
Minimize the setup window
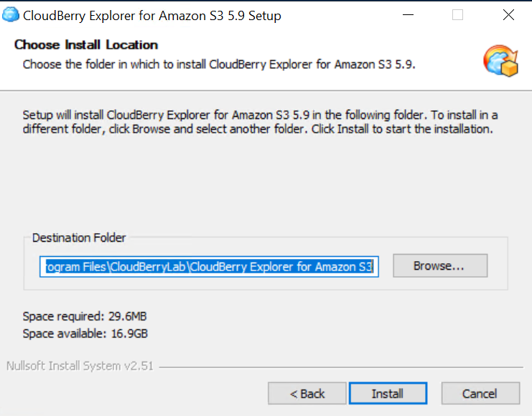(x=407, y=15)
